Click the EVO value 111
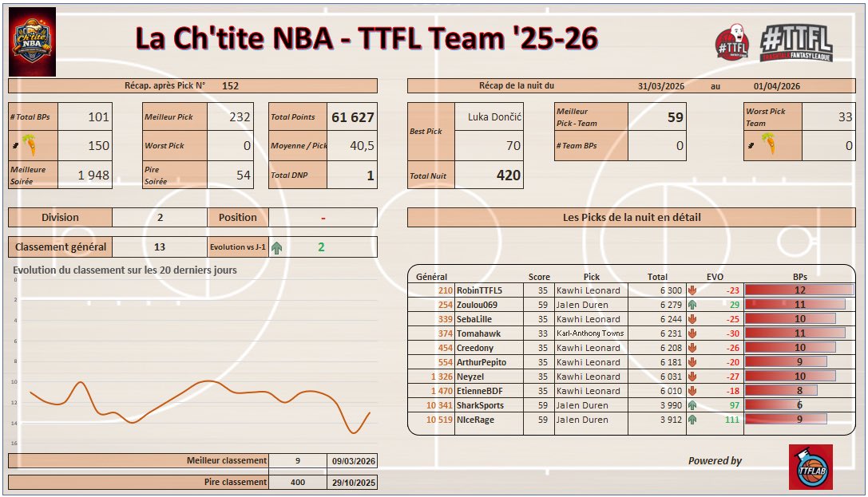 (731, 420)
